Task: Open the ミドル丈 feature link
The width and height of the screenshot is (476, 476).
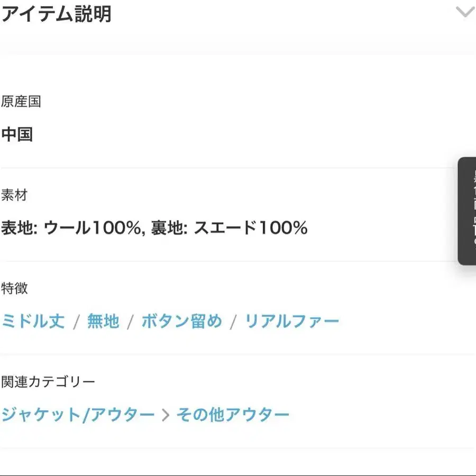Action: (33, 321)
